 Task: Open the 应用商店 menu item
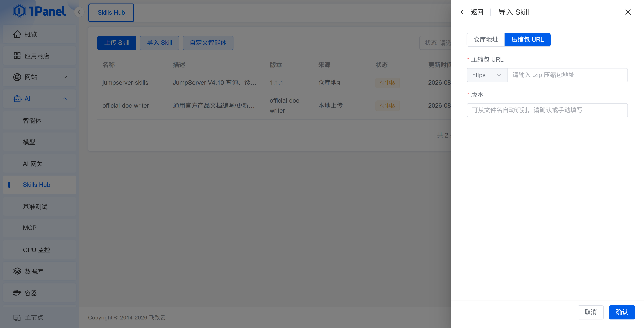tap(40, 56)
